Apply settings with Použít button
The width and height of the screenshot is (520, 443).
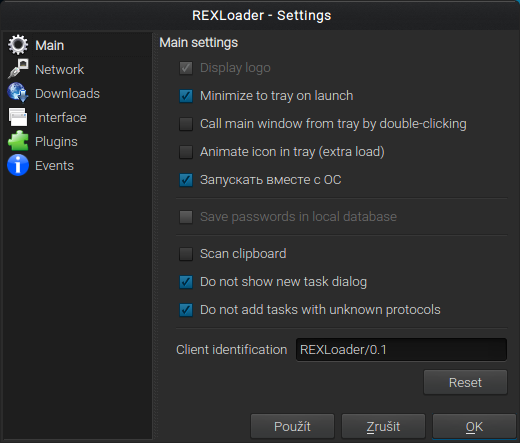pos(292,426)
